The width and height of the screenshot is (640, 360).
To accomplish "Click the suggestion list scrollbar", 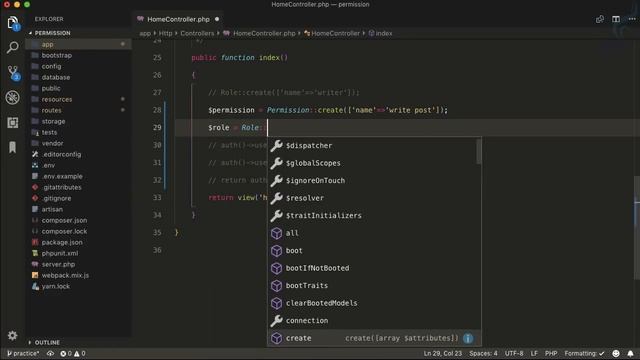I will [x=479, y=151].
